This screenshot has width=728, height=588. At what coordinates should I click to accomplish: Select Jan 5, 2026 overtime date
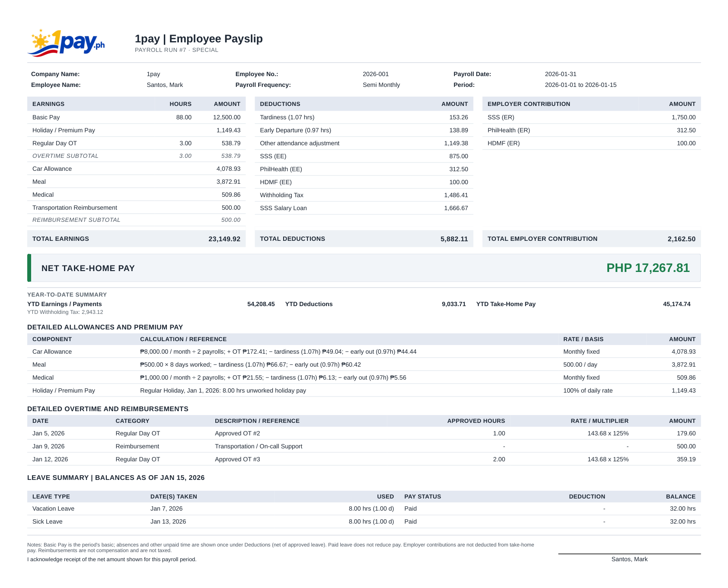(48, 433)
